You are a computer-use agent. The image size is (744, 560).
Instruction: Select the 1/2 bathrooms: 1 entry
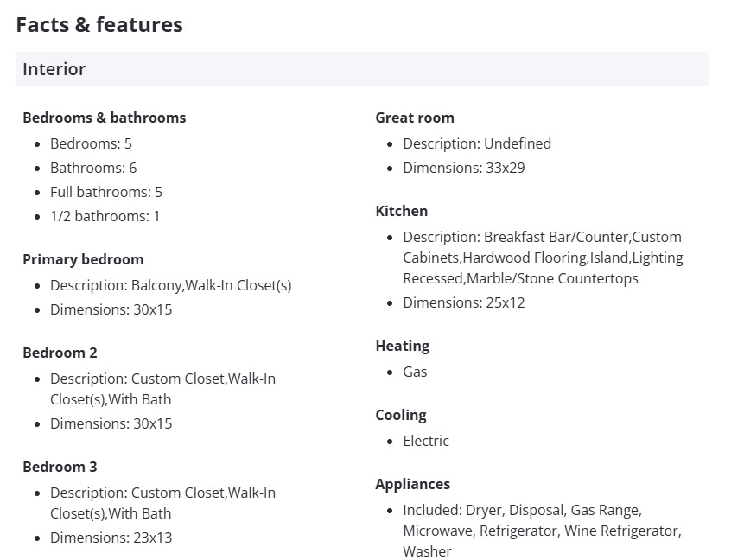tap(105, 216)
